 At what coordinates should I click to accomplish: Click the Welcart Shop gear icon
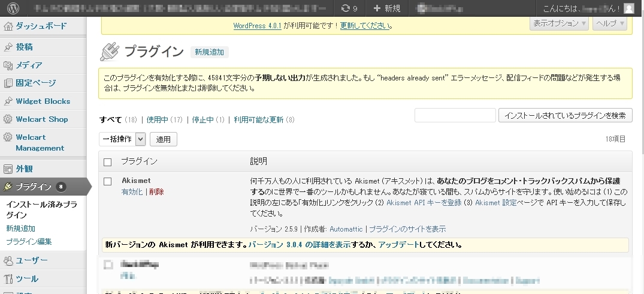point(8,119)
